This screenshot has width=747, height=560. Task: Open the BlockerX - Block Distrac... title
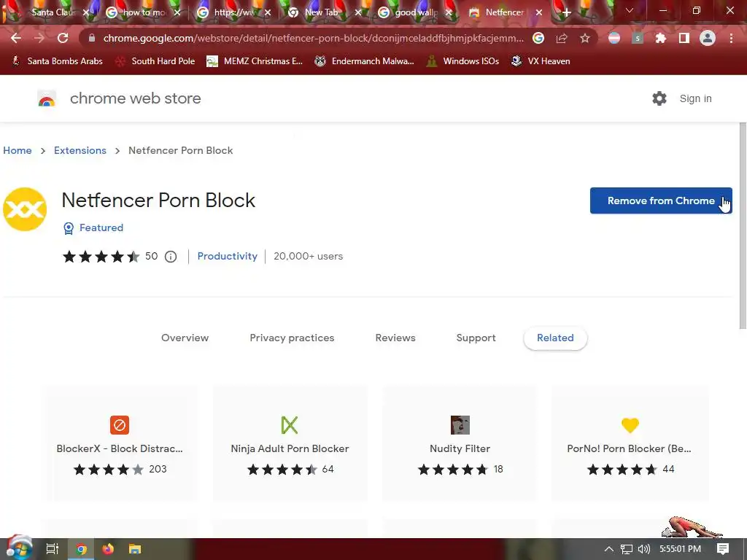120,448
